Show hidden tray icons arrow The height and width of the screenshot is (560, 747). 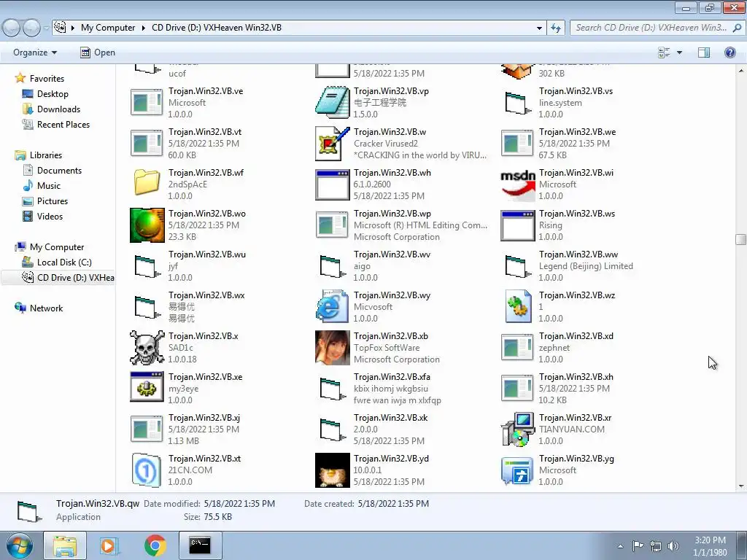click(620, 546)
